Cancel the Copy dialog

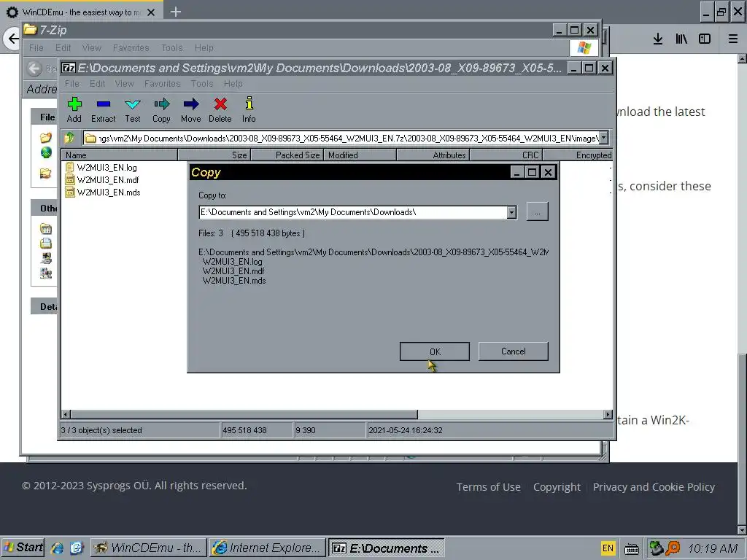pos(513,351)
